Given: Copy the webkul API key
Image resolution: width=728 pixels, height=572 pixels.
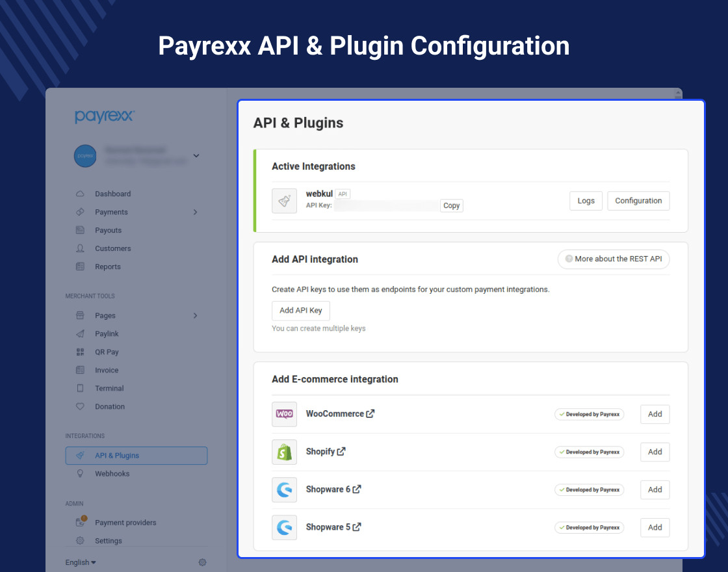Looking at the screenshot, I should pos(451,205).
